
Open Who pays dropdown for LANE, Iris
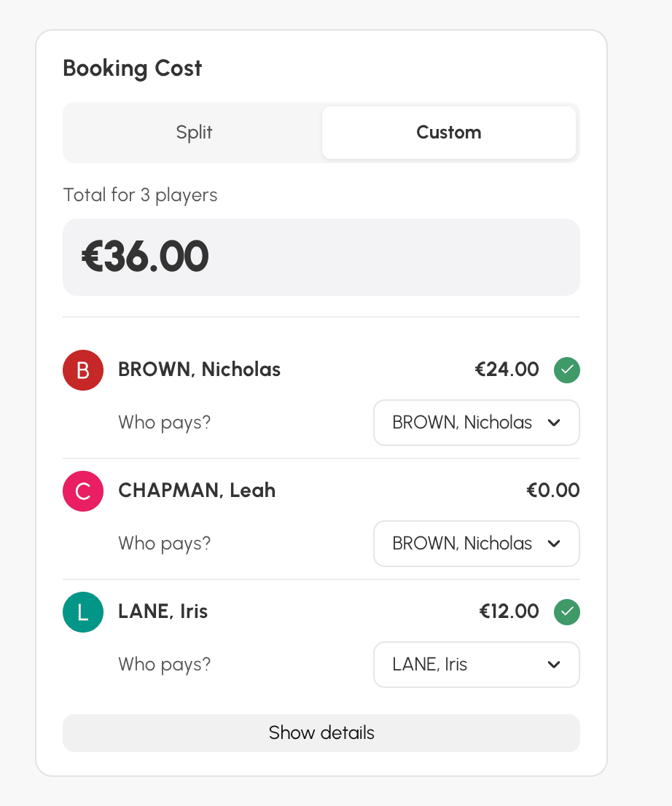(x=477, y=665)
